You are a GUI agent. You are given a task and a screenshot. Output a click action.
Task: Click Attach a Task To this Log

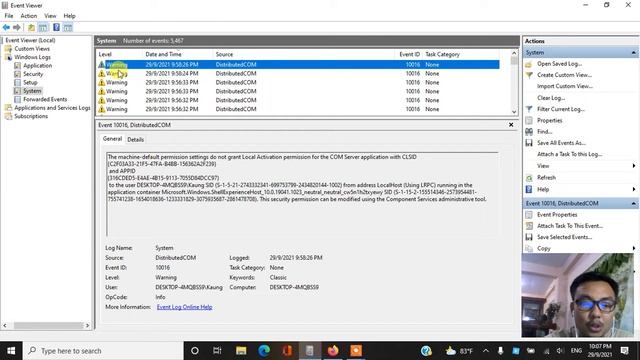[569, 154]
